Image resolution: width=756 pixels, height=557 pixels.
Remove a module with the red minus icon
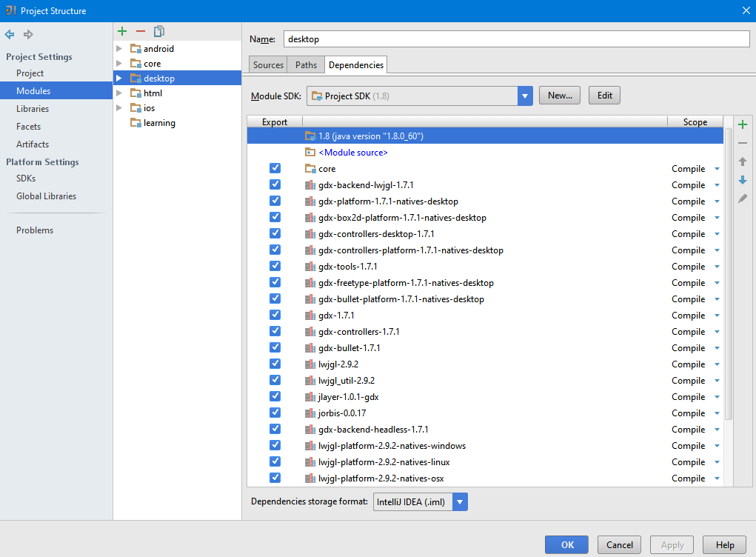(x=140, y=31)
